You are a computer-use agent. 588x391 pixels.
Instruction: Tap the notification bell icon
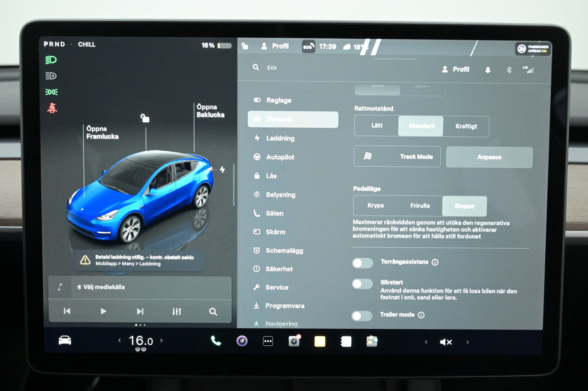488,70
